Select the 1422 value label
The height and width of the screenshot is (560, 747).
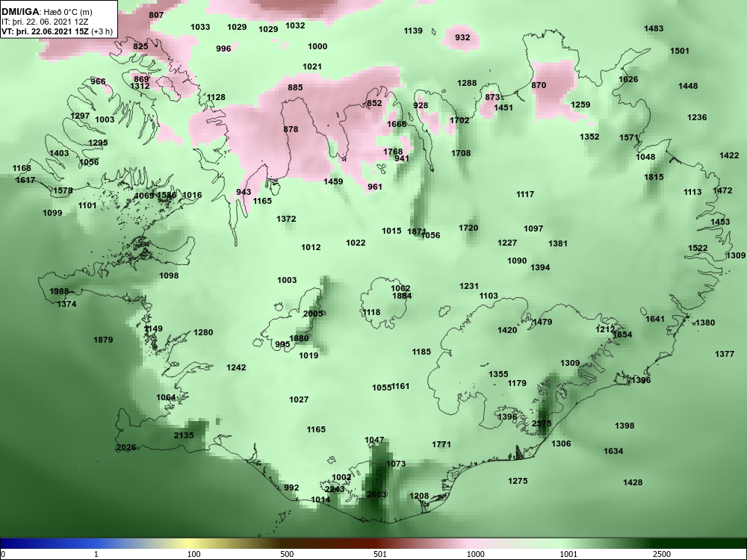[x=729, y=155]
